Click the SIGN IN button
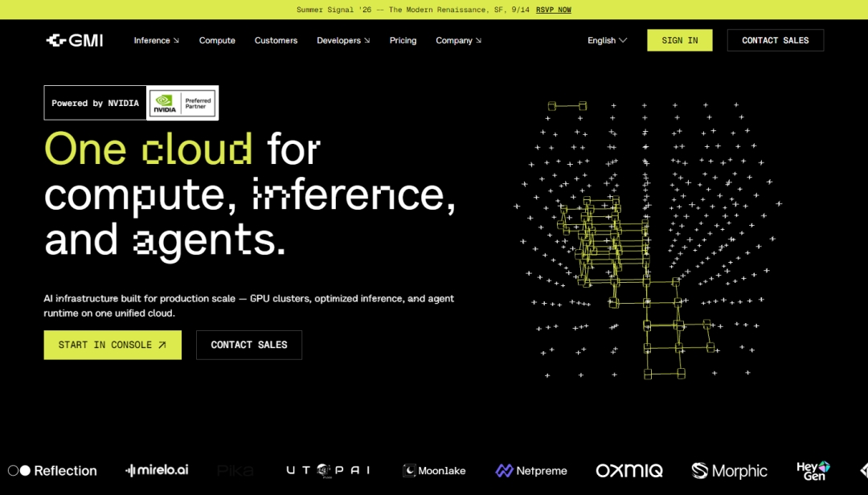Viewport: 868px width, 495px height. pyautogui.click(x=680, y=40)
